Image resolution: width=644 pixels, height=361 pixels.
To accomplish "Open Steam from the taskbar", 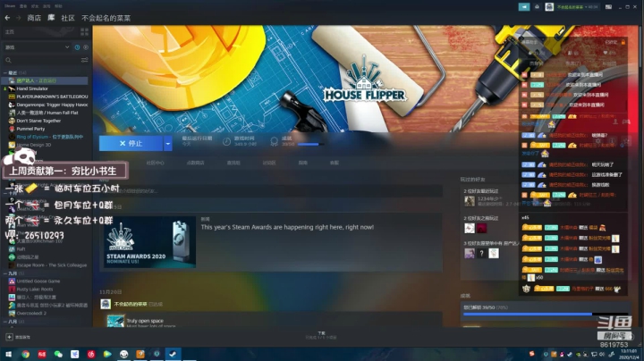I will [x=173, y=354].
